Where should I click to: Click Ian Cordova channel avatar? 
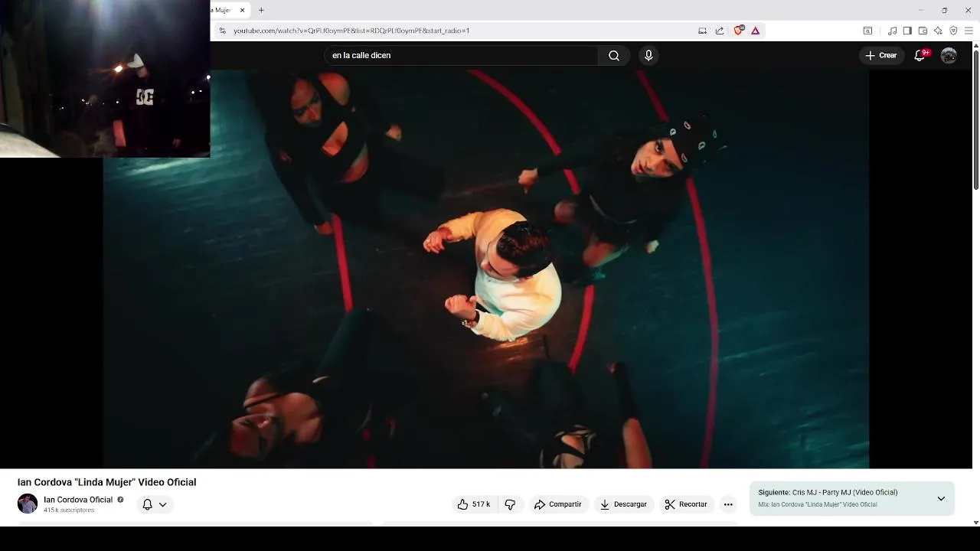tap(28, 504)
